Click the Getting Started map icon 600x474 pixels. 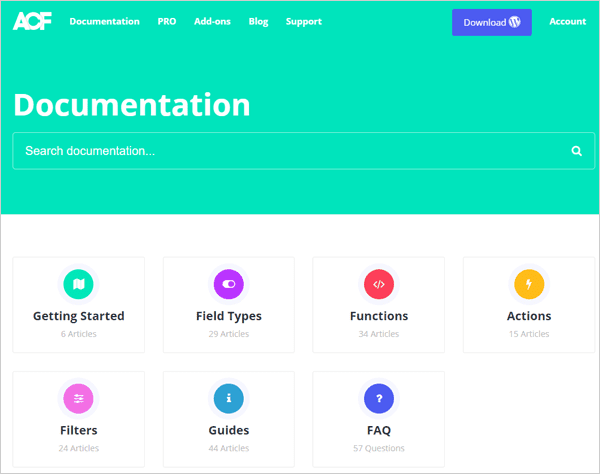[x=78, y=284]
